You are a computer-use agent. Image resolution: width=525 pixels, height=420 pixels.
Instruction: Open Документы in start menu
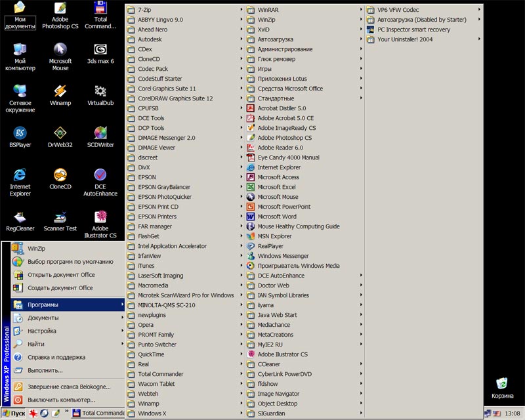click(x=68, y=318)
